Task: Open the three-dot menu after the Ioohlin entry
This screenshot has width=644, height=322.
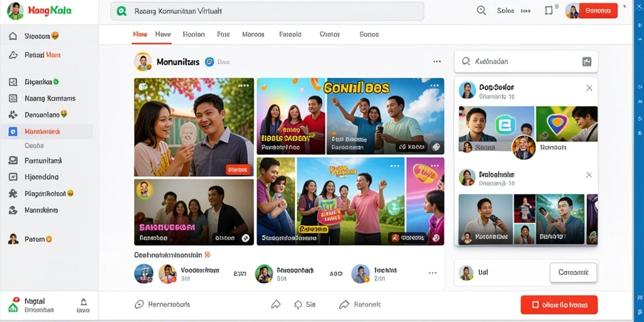Action: pos(433,273)
